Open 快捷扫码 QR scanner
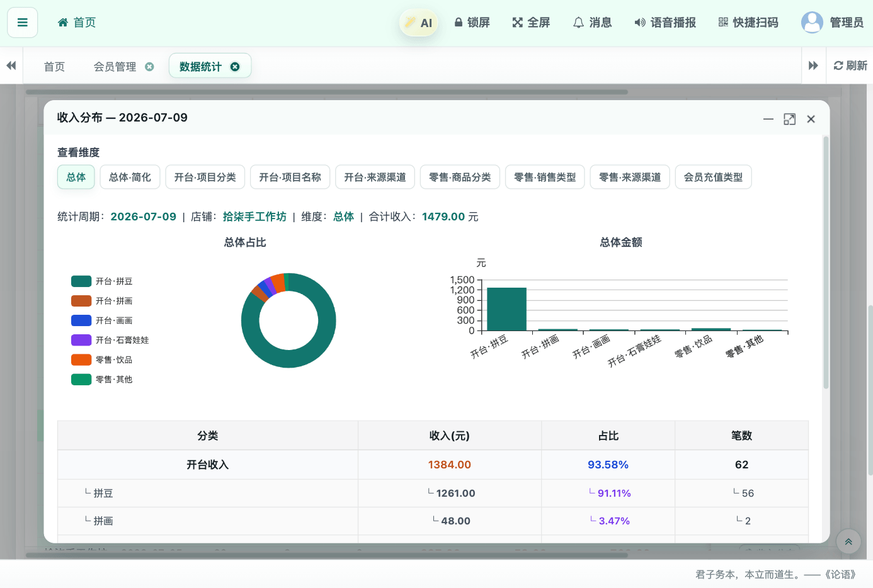 748,23
